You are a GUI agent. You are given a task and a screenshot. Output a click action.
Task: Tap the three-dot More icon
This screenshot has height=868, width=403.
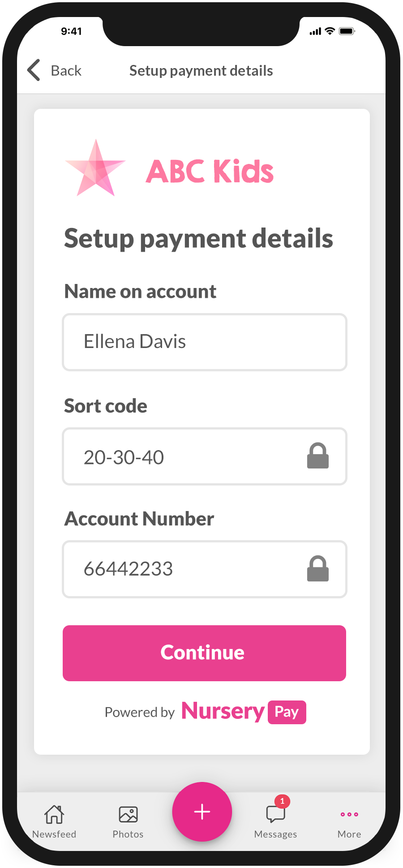point(349,814)
